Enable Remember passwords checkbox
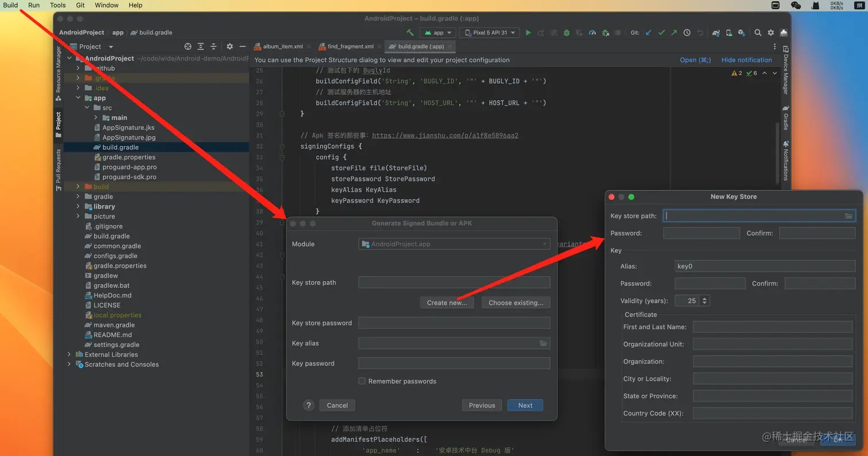Screen dimensions: 868x456 tap(362, 381)
